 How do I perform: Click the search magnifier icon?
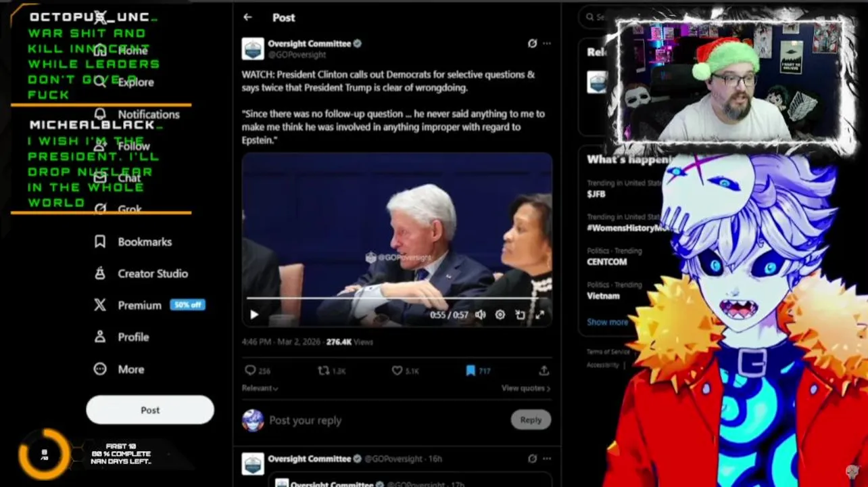pos(590,18)
